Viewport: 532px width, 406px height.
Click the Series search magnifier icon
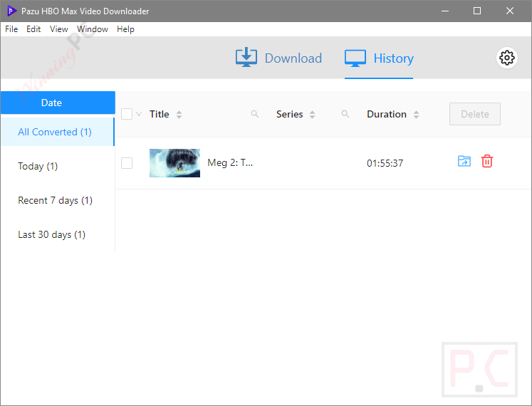tap(345, 114)
